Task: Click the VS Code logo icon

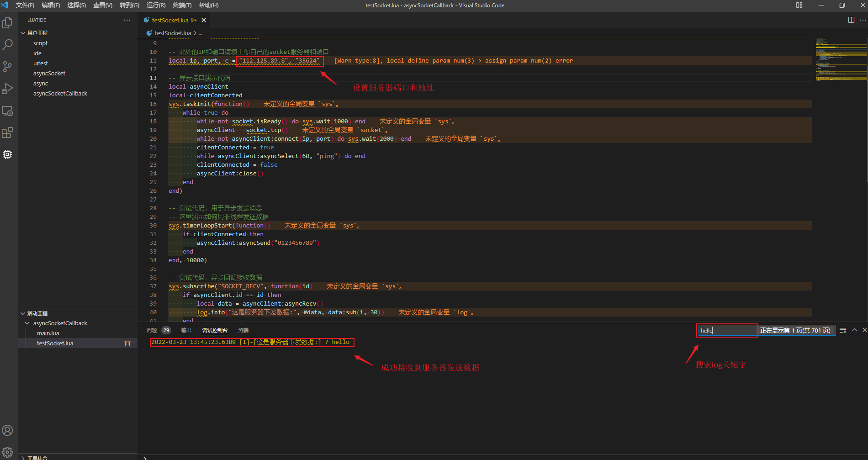Action: [x=5, y=5]
